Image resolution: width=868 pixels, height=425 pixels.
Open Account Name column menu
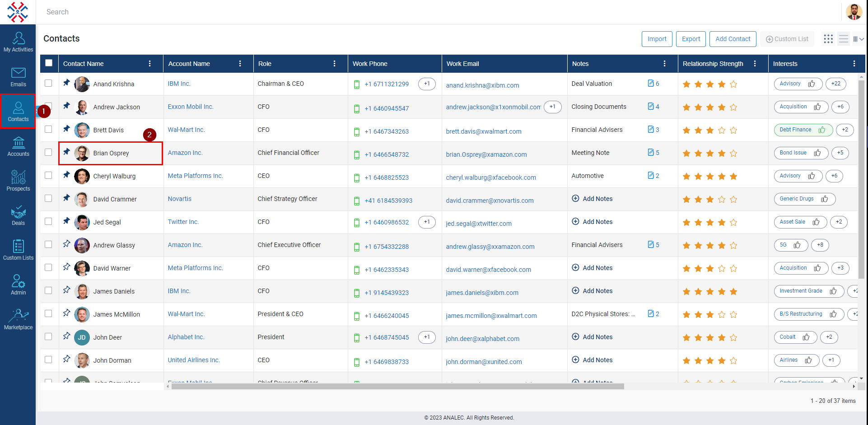[x=240, y=64]
